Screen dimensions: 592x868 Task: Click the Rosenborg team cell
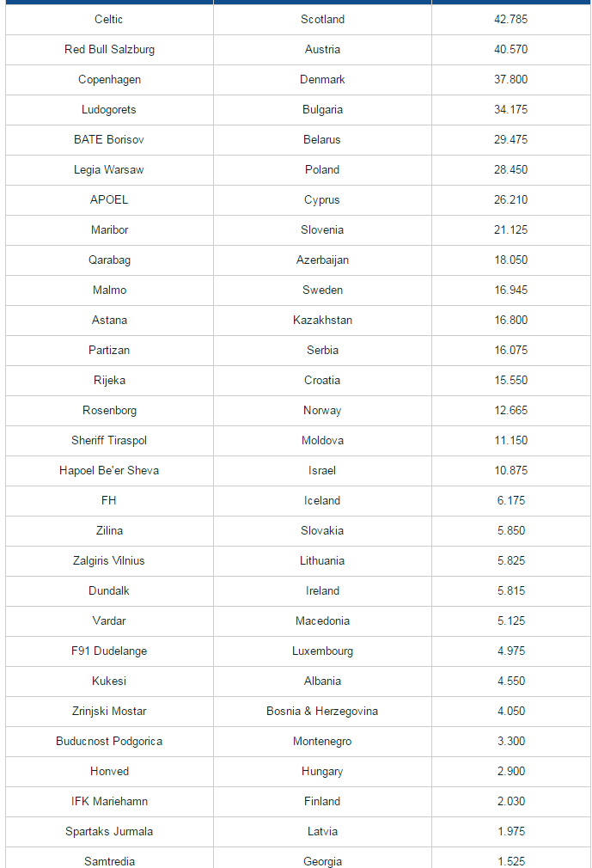pyautogui.click(x=109, y=410)
